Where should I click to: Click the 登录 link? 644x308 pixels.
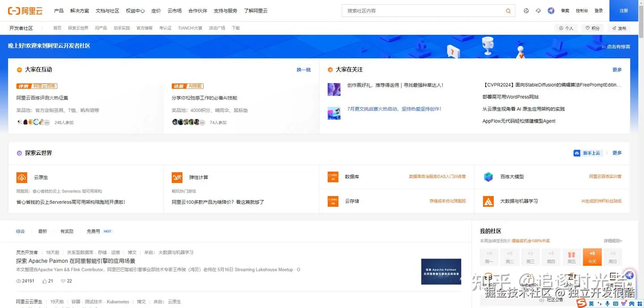coord(599,11)
